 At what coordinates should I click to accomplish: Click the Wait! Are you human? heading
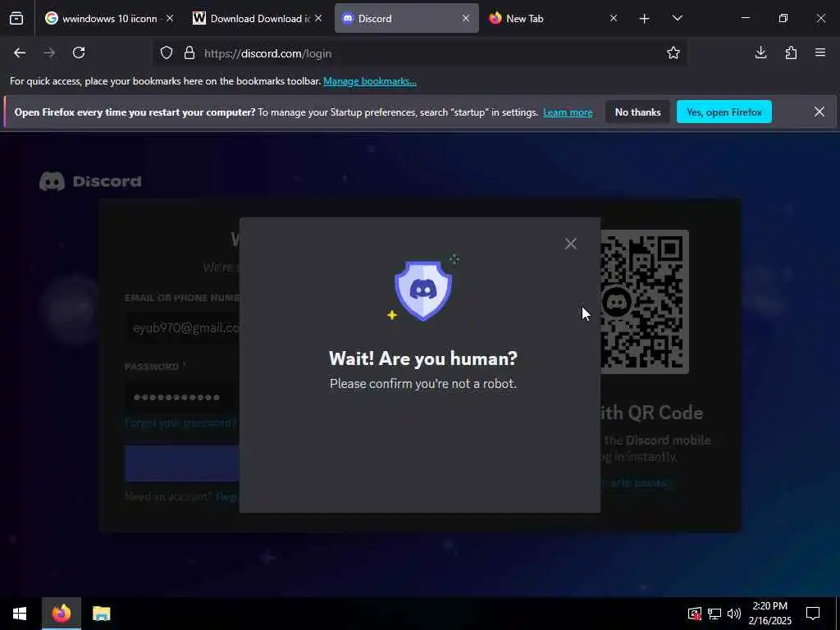423,358
